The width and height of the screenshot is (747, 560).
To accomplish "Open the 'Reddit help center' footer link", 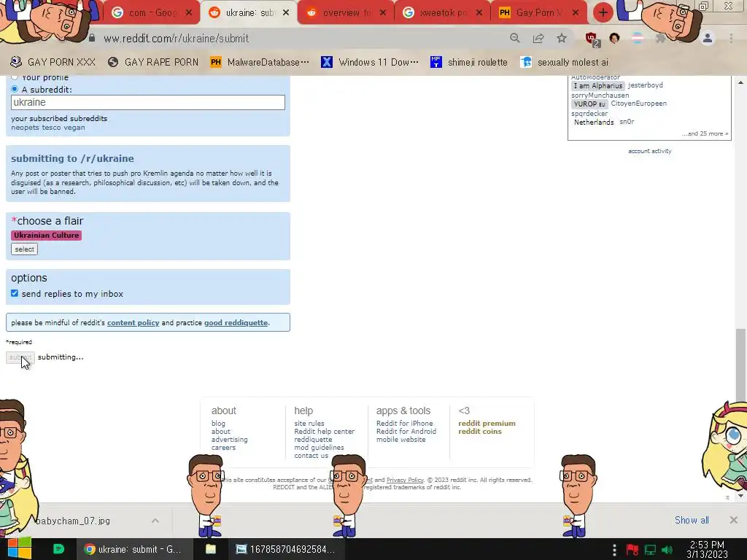I will click(324, 432).
